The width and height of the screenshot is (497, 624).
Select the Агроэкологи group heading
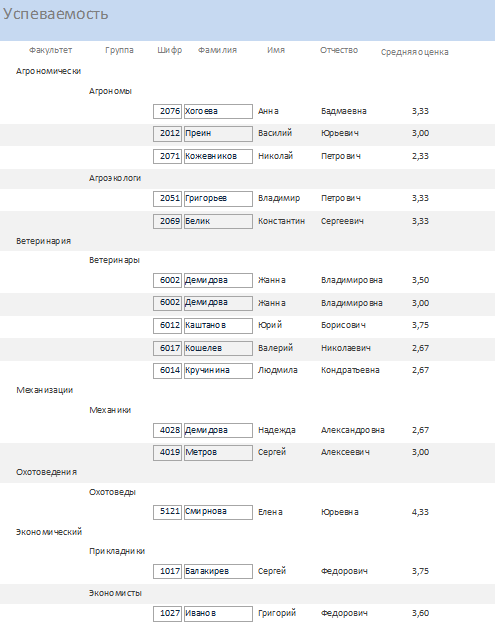coord(115,178)
